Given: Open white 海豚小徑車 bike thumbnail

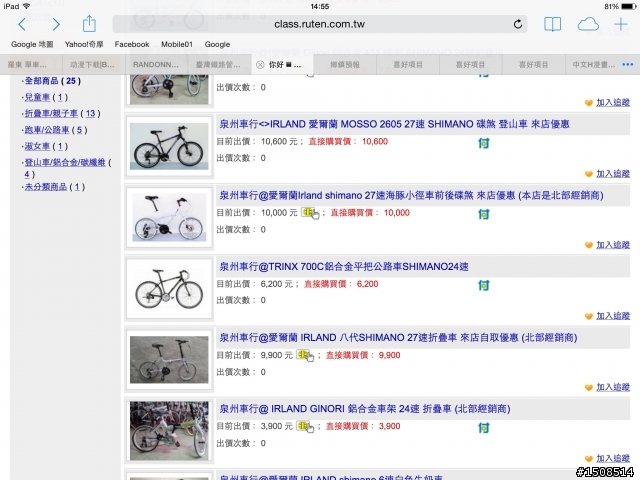Looking at the screenshot, I should click(169, 217).
